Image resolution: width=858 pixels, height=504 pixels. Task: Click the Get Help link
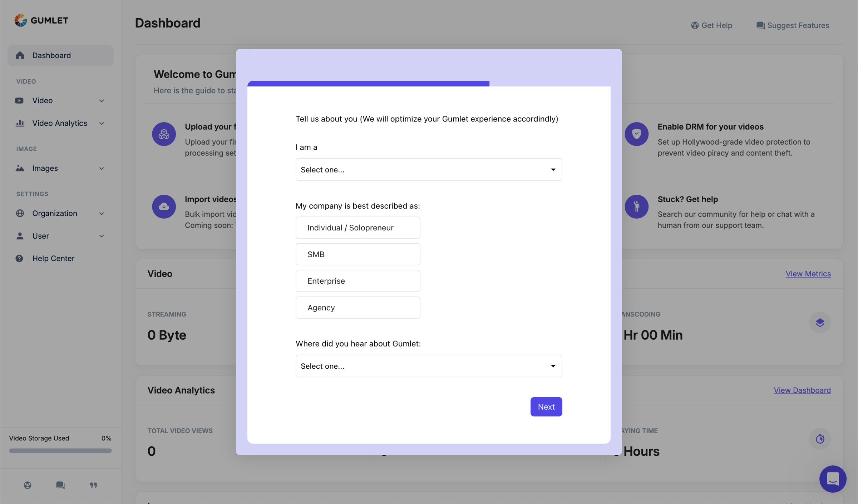[x=711, y=25]
